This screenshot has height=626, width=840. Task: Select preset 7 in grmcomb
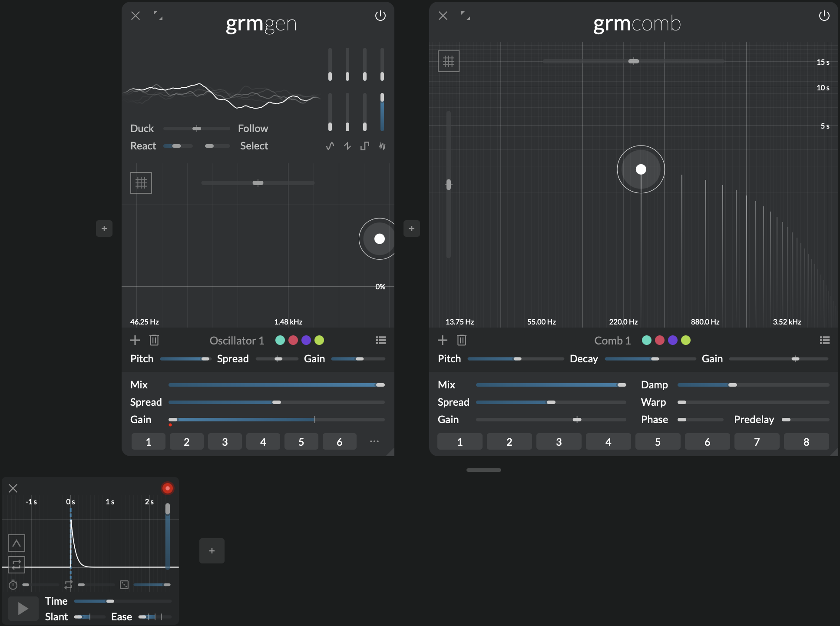[757, 442]
